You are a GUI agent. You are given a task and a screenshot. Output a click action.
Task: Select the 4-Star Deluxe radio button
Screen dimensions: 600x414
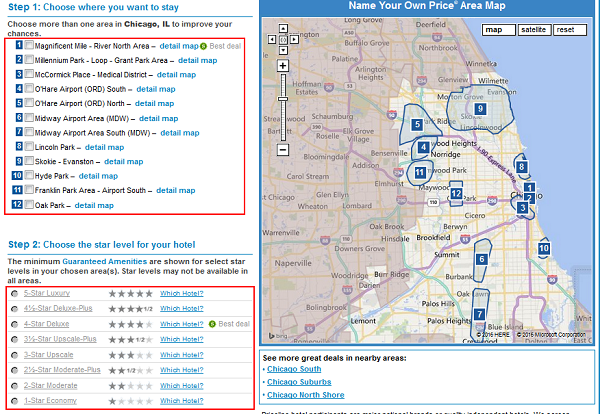(15, 324)
